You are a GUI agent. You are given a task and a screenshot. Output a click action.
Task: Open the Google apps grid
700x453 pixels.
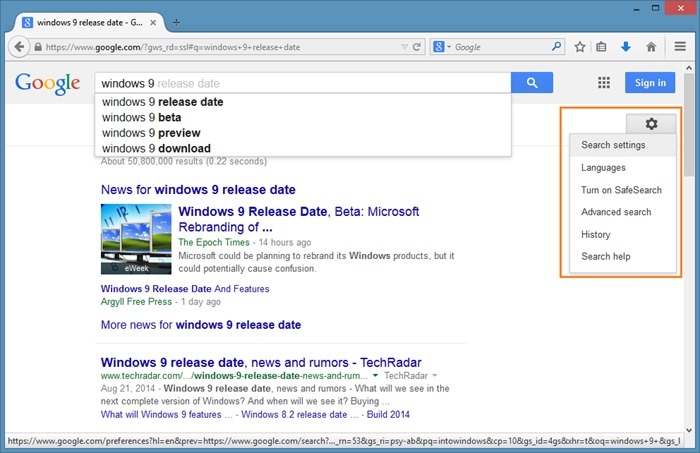[604, 83]
